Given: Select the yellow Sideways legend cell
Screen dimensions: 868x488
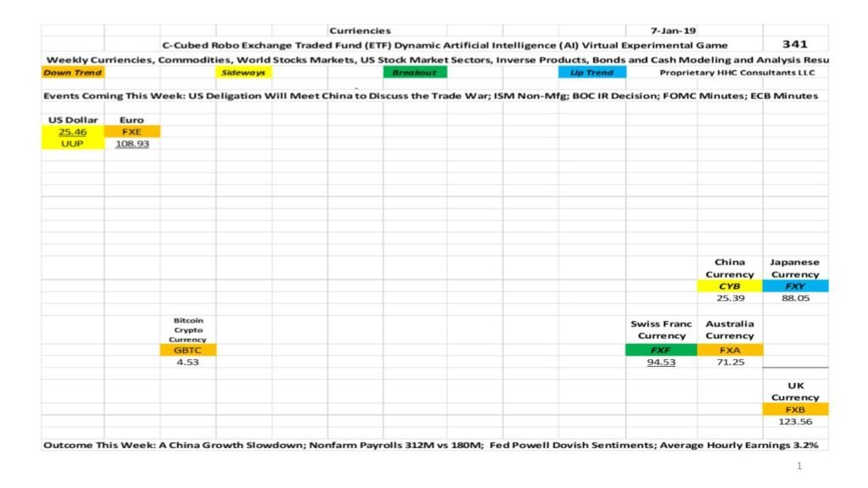Looking at the screenshot, I should click(244, 73).
